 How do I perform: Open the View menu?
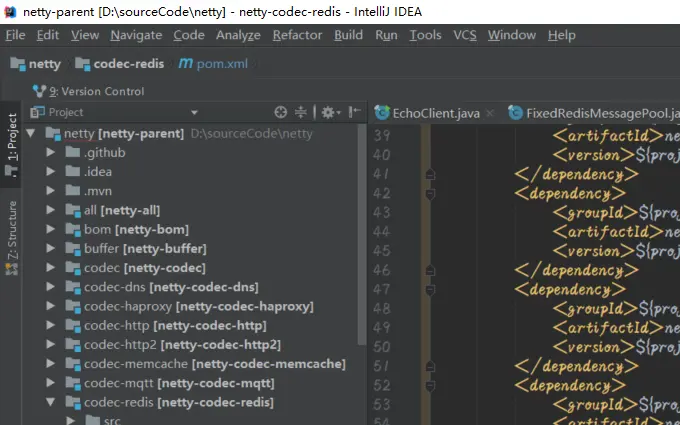click(85, 35)
